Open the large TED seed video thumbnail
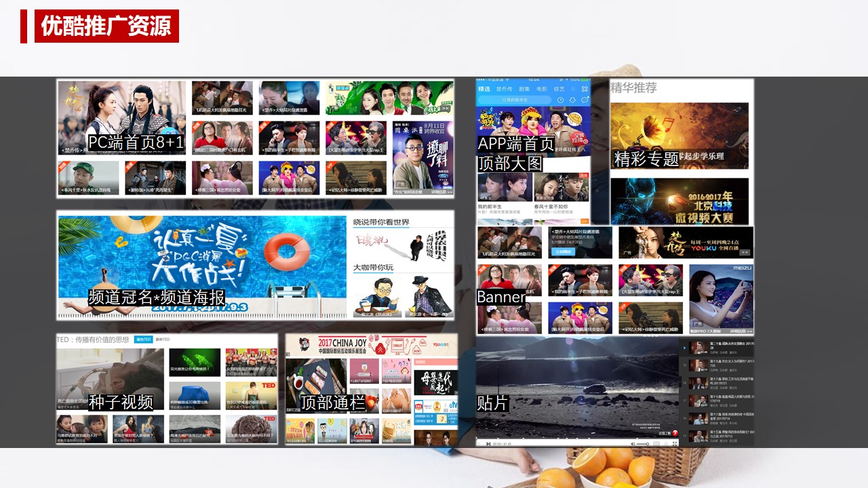Screen dimensions: 868x488 point(110,378)
